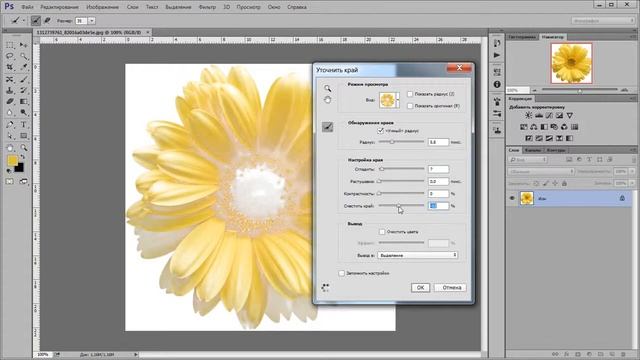Click Play actions icon in dock
This screenshot has width=640, height=360.
click(497, 55)
